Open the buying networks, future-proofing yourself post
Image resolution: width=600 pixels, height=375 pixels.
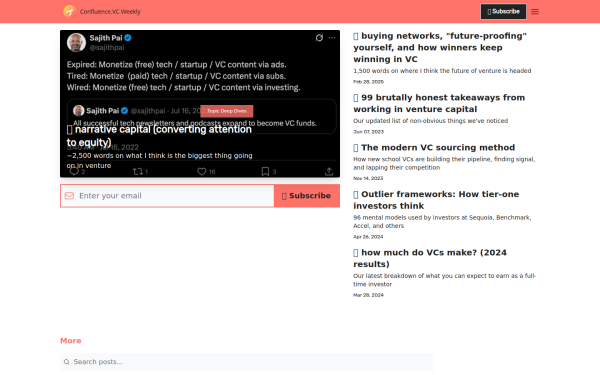(x=440, y=47)
